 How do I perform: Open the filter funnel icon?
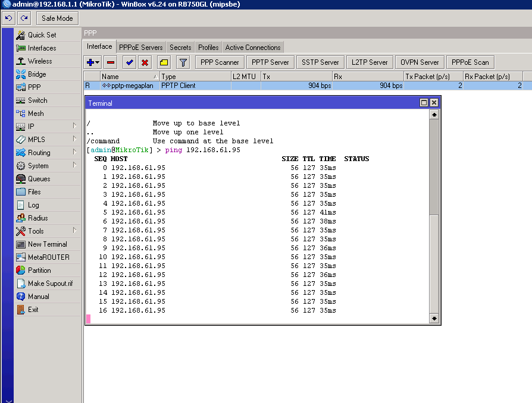coord(183,62)
